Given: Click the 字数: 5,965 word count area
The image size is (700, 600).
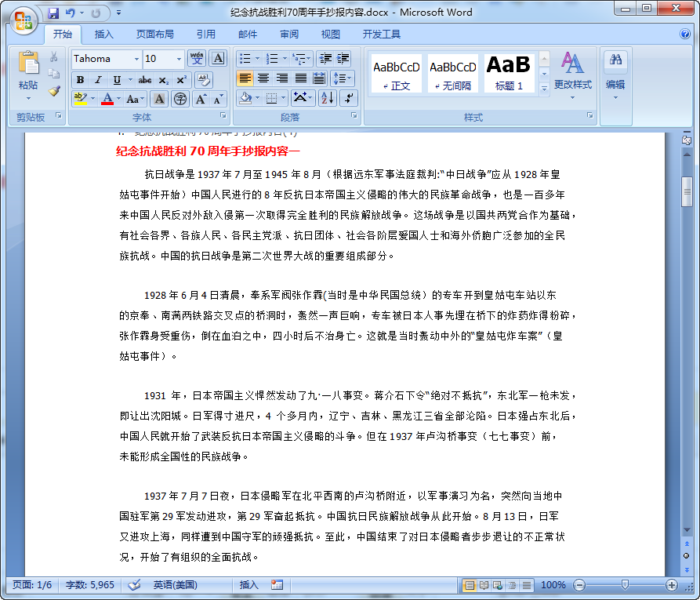Looking at the screenshot, I should [90, 584].
